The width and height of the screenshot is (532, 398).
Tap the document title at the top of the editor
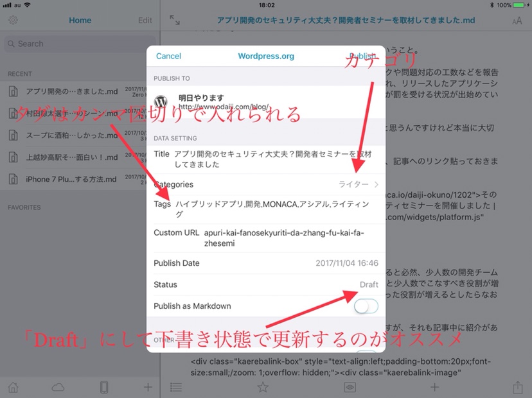[x=346, y=21]
